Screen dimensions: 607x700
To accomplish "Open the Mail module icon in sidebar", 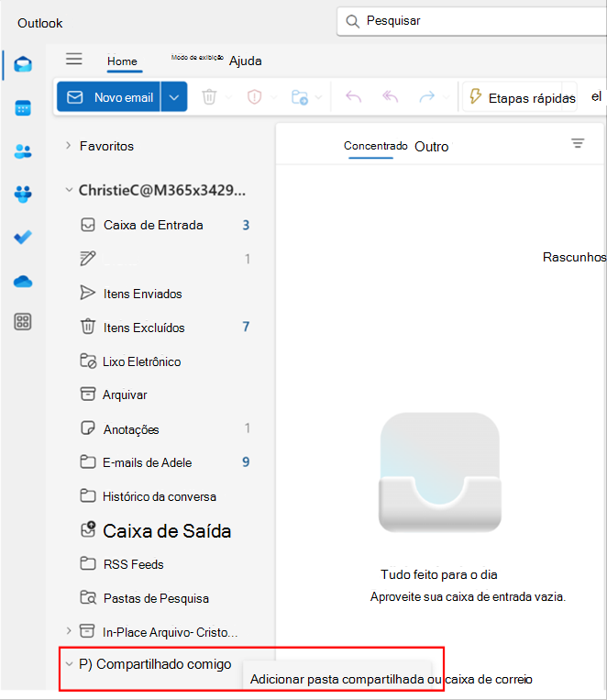I will [23, 64].
